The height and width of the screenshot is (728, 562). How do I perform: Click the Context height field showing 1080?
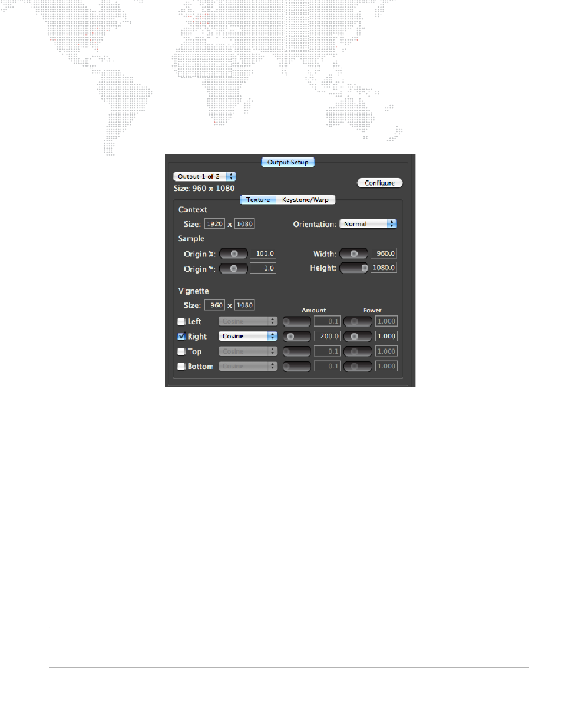(244, 224)
